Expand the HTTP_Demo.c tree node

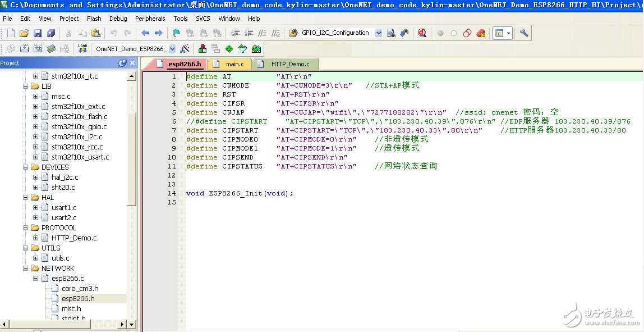[36, 238]
